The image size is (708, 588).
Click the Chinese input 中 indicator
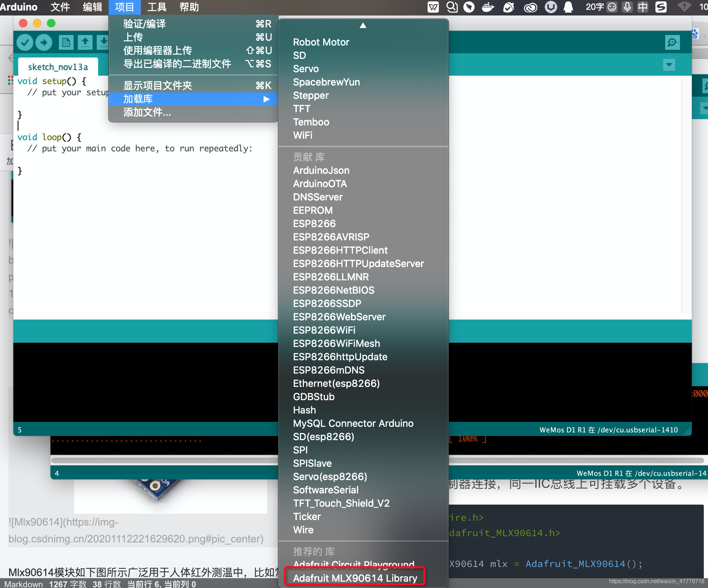point(643,7)
